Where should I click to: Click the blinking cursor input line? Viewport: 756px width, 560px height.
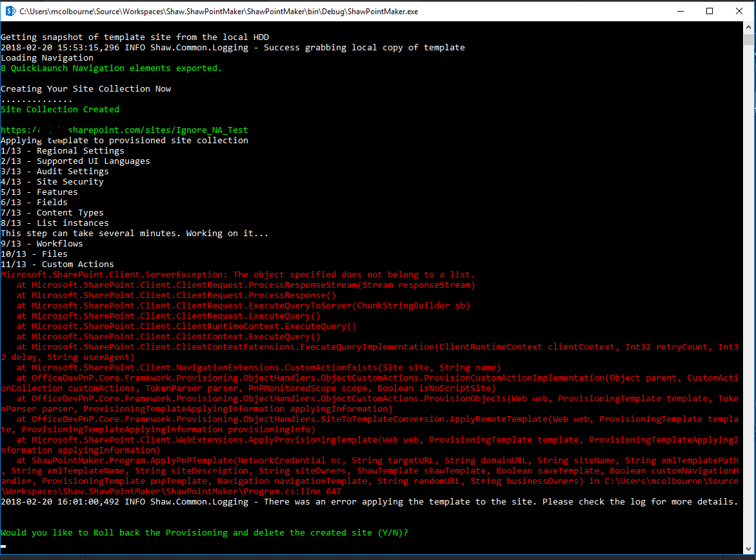(3, 546)
